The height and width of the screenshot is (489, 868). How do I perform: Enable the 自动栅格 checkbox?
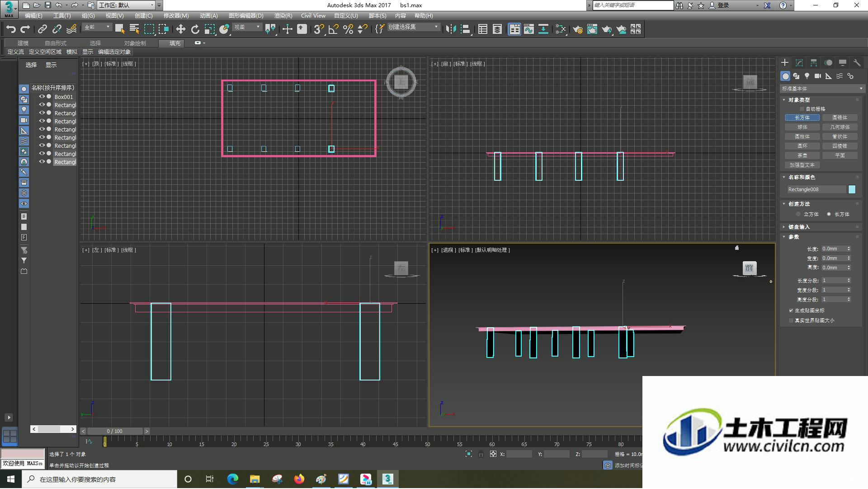(802, 109)
